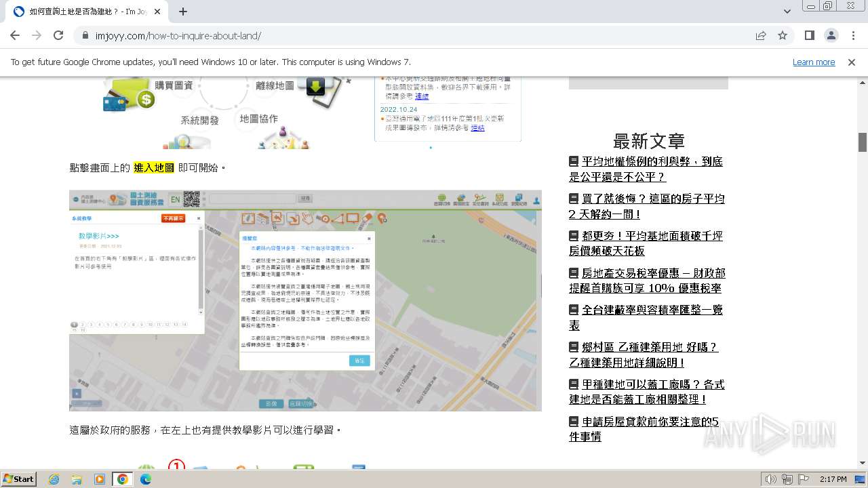Image resolution: width=868 pixels, height=488 pixels.
Task: Click the Chrome taskbar icon
Action: (x=123, y=479)
